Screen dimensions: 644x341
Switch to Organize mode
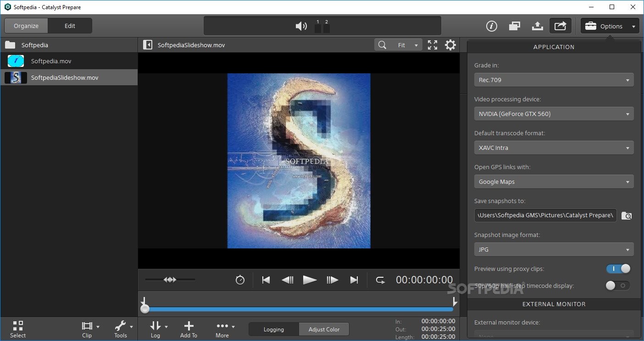26,26
